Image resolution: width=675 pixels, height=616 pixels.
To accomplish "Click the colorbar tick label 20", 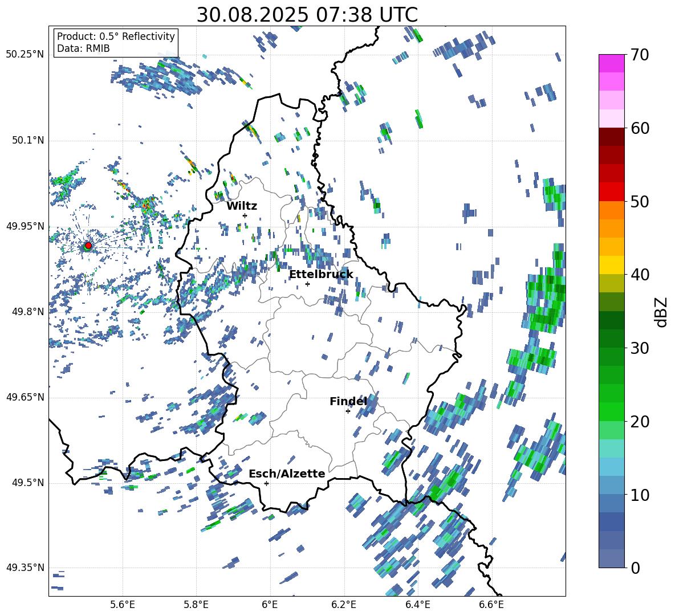I will [640, 421].
